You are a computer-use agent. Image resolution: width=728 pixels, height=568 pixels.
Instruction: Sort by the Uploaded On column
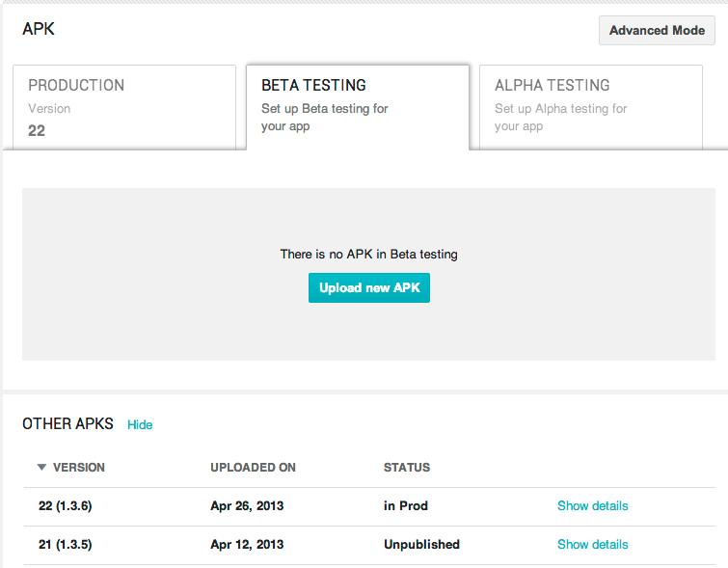253,468
